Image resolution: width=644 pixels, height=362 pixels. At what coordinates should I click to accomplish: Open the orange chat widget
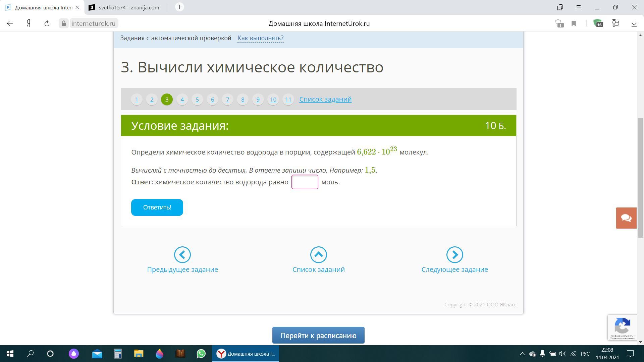[x=626, y=218]
